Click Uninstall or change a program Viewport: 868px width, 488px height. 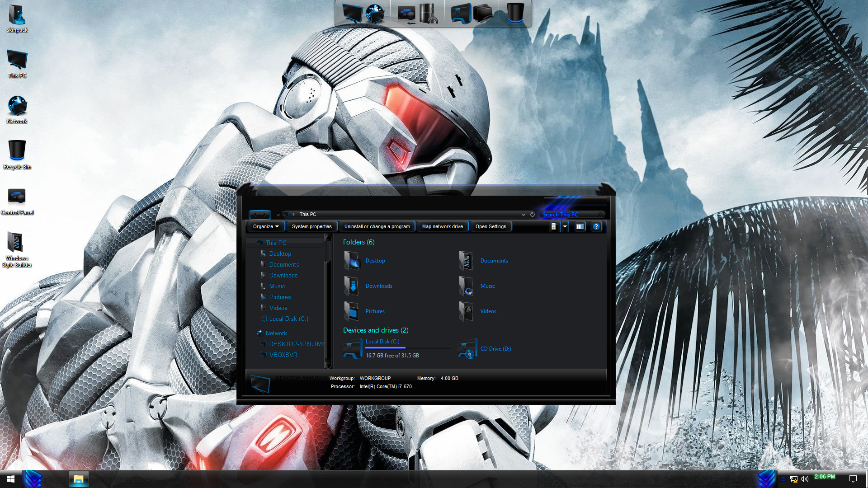click(377, 226)
